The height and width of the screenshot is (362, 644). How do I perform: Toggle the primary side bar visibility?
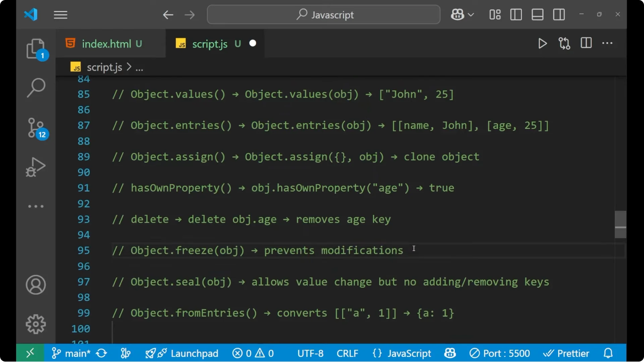pyautogui.click(x=516, y=14)
